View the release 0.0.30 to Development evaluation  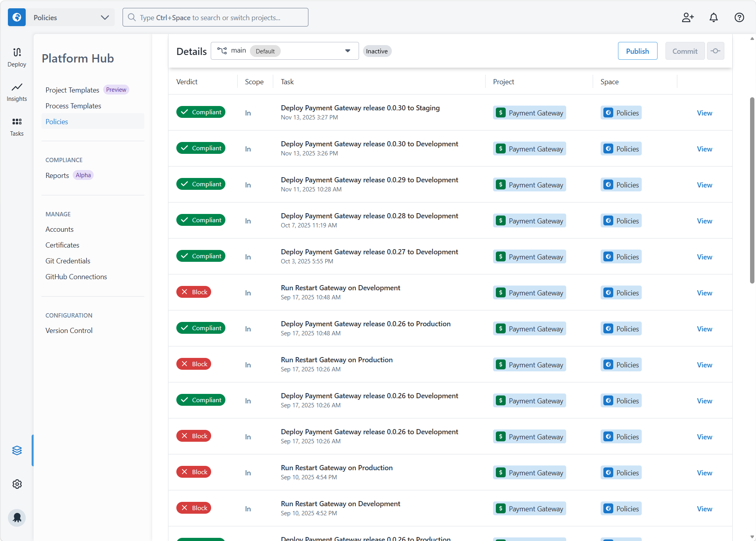click(704, 149)
